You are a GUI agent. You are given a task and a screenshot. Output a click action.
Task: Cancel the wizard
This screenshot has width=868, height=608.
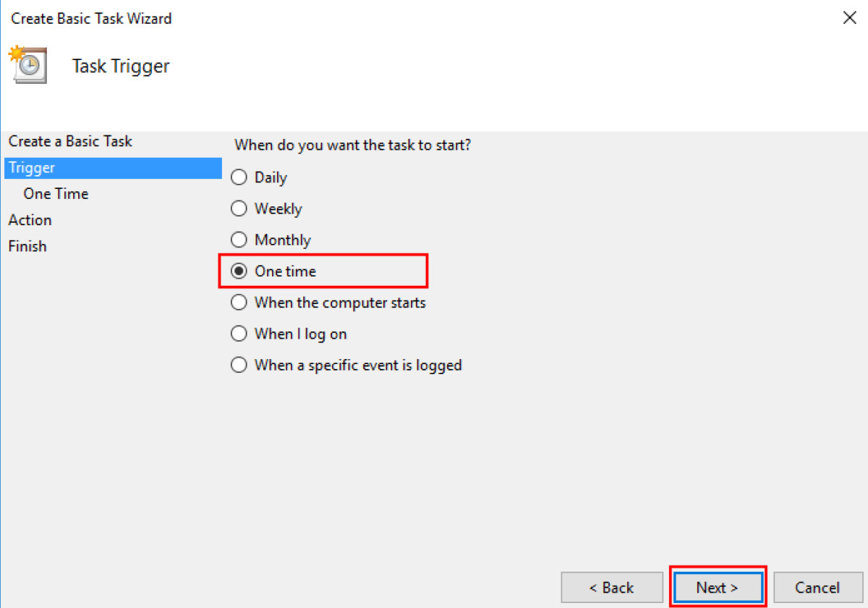(x=818, y=587)
